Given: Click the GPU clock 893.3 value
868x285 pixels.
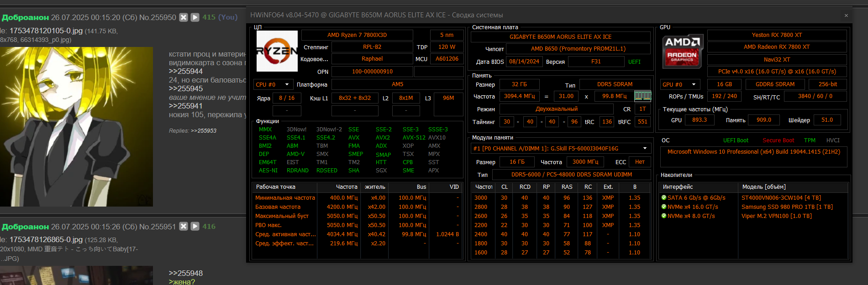Looking at the screenshot, I should (700, 120).
